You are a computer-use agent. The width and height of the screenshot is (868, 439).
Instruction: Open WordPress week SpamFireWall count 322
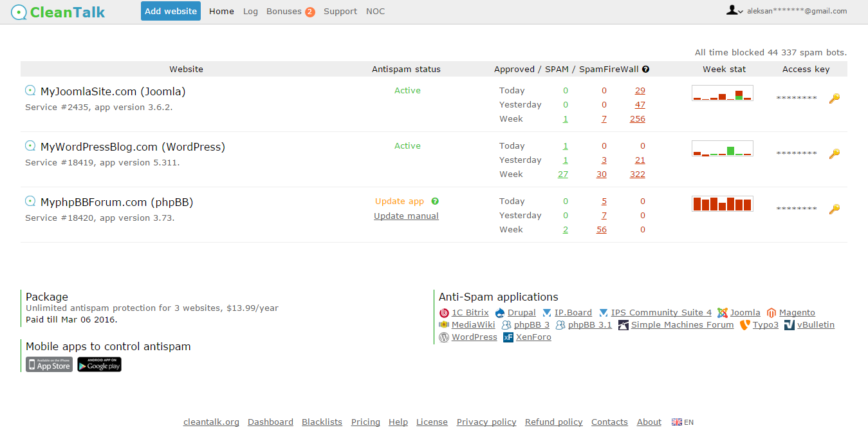coord(638,174)
